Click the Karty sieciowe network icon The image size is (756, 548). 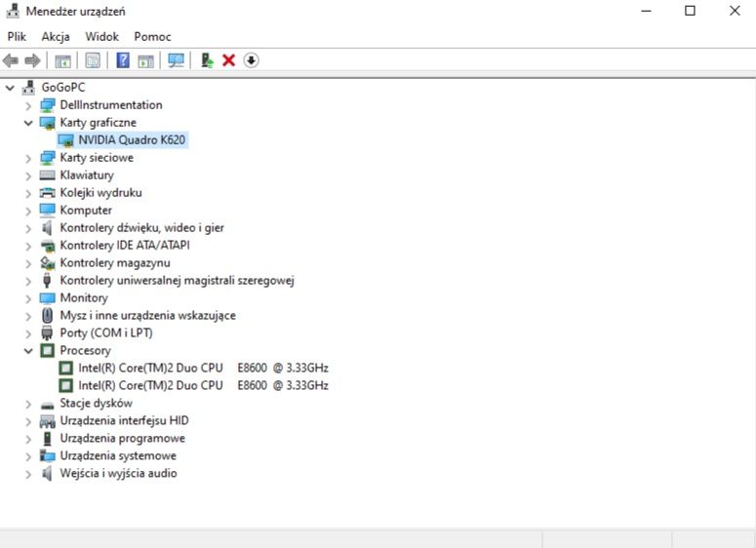(47, 158)
